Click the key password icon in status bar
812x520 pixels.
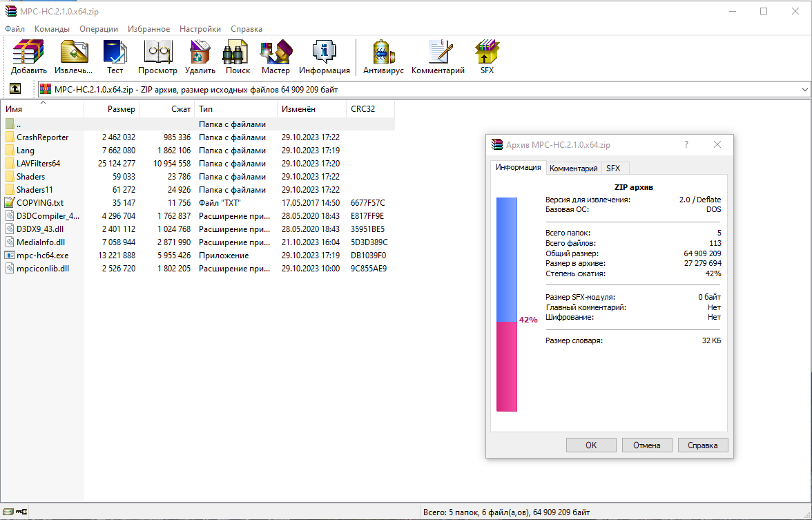pyautogui.click(x=21, y=512)
